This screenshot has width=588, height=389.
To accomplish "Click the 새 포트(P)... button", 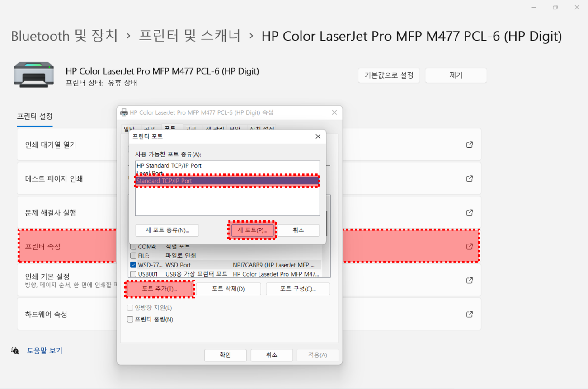I will pyautogui.click(x=252, y=230).
